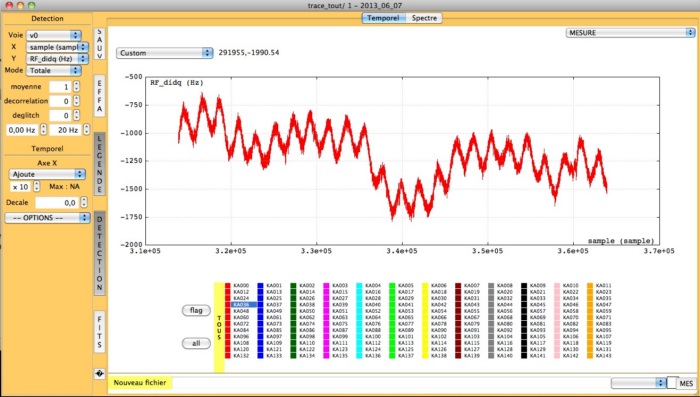Click the yellow TOUS vertical bar
Image resolution: width=700 pixels, height=397 pixels.
[219, 327]
